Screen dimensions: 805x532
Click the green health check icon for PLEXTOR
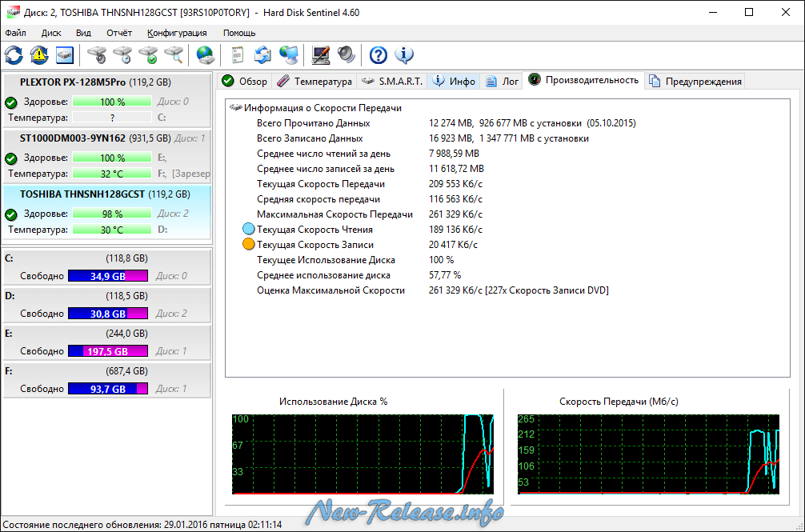tap(11, 102)
